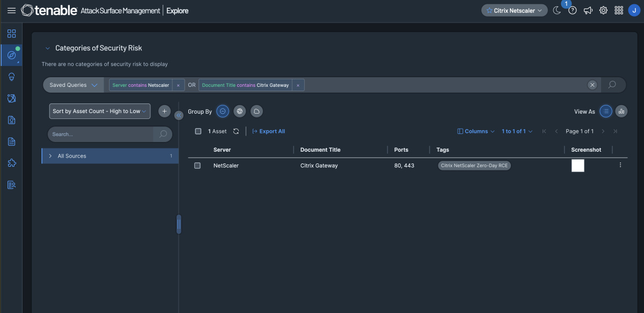Image resolution: width=644 pixels, height=313 pixels.
Task: Sort by Server column header
Action: click(x=222, y=150)
